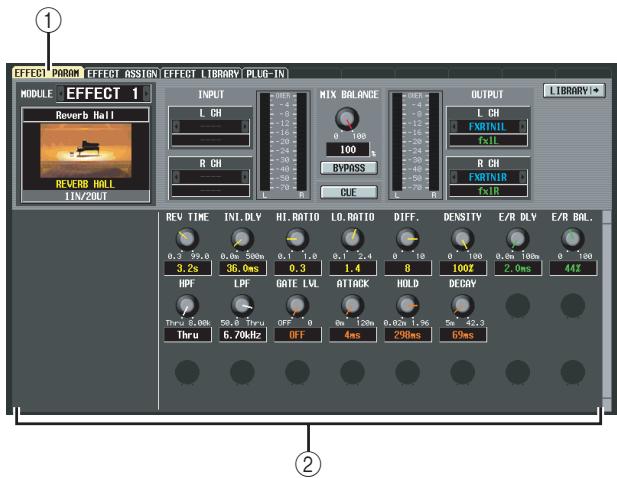Image resolution: width=617 pixels, height=478 pixels.
Task: Click the OUTPUT L CH left arrow by FXRTN1L
Action: coord(454,127)
